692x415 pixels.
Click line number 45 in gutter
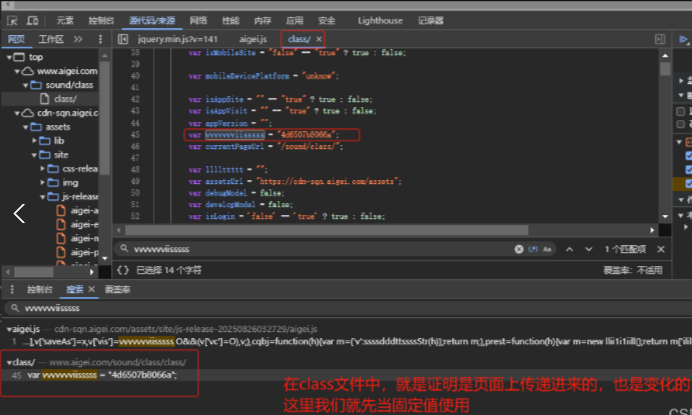click(x=135, y=135)
